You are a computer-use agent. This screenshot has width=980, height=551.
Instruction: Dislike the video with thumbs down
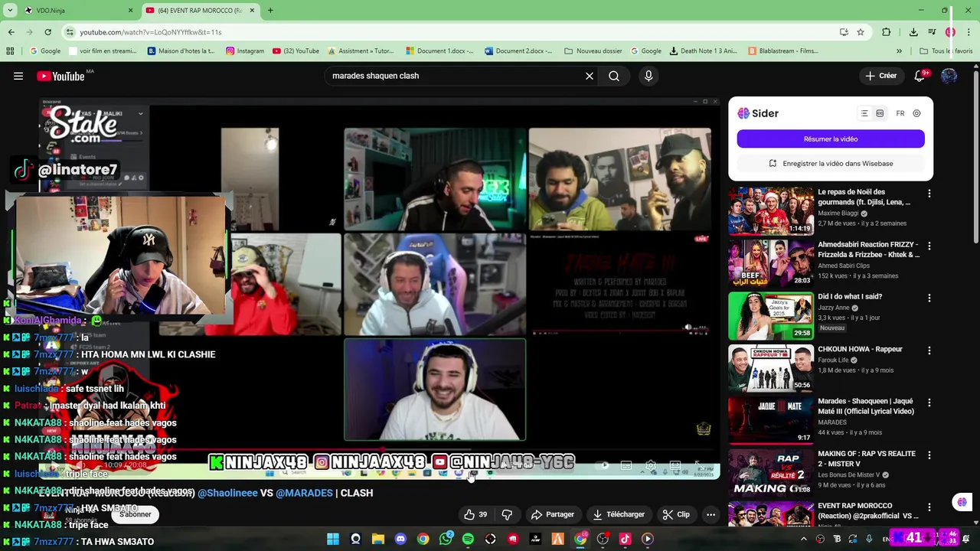click(507, 514)
